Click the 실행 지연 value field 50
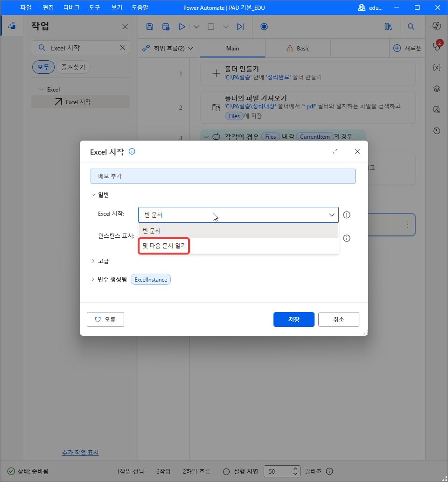 pyautogui.click(x=278, y=471)
